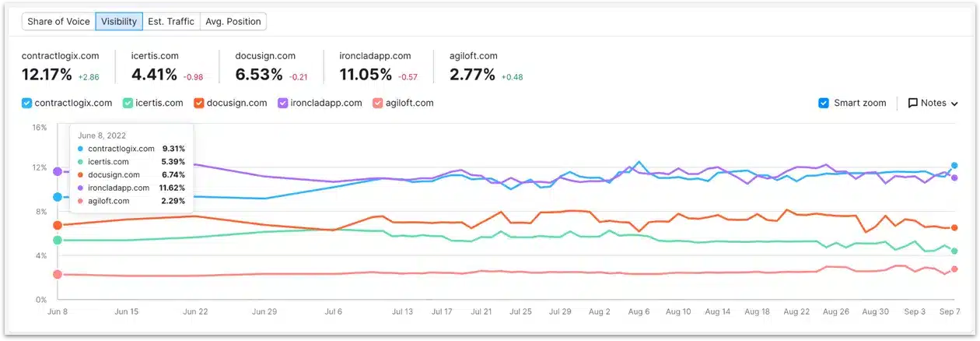Click the pink agiloft point at Jun 8
This screenshot has height=341, width=980.
(x=58, y=274)
